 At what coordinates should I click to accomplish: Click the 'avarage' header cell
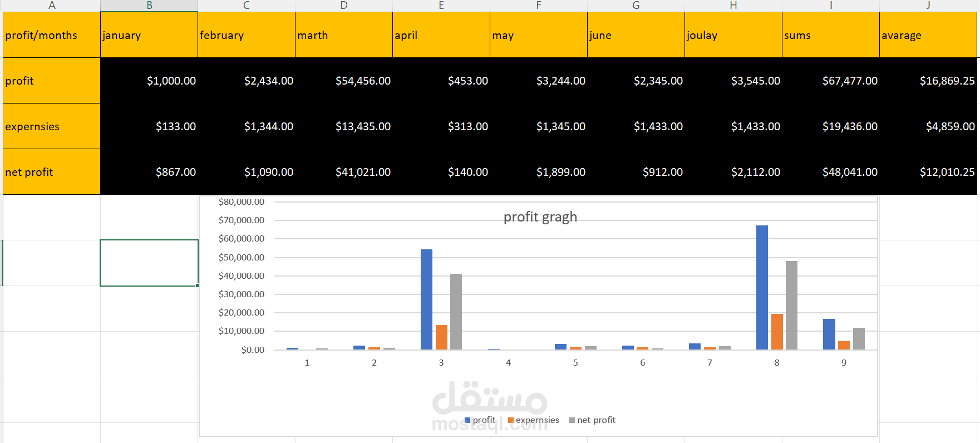pos(928,35)
